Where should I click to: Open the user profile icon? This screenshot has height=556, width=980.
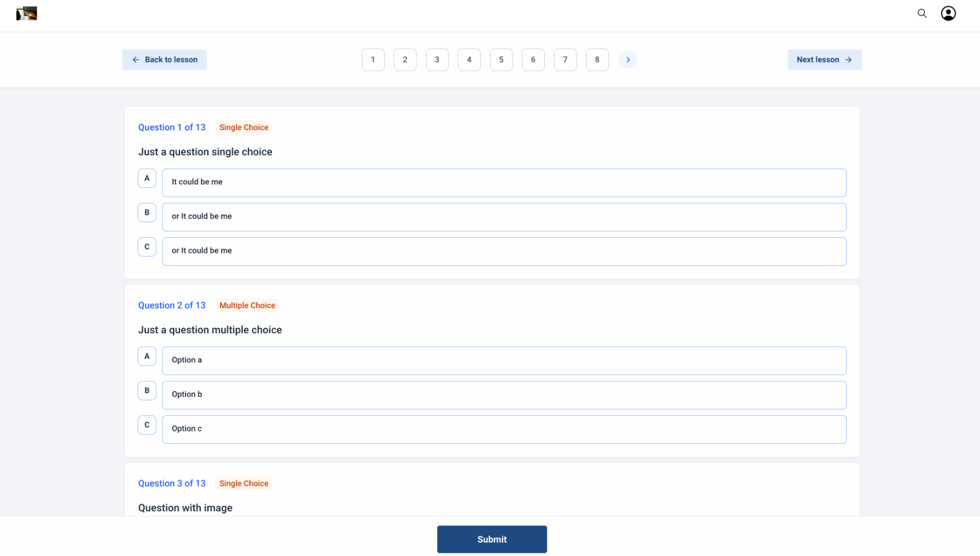[948, 13]
